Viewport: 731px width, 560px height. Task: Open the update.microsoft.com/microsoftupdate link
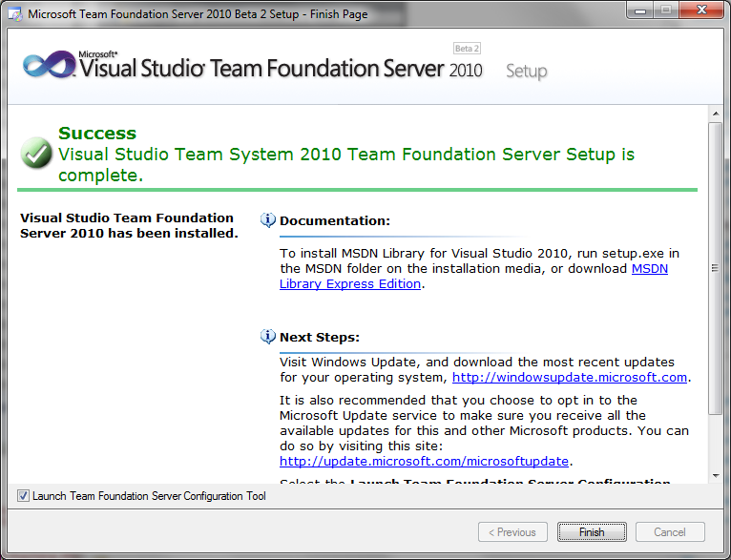(x=424, y=461)
